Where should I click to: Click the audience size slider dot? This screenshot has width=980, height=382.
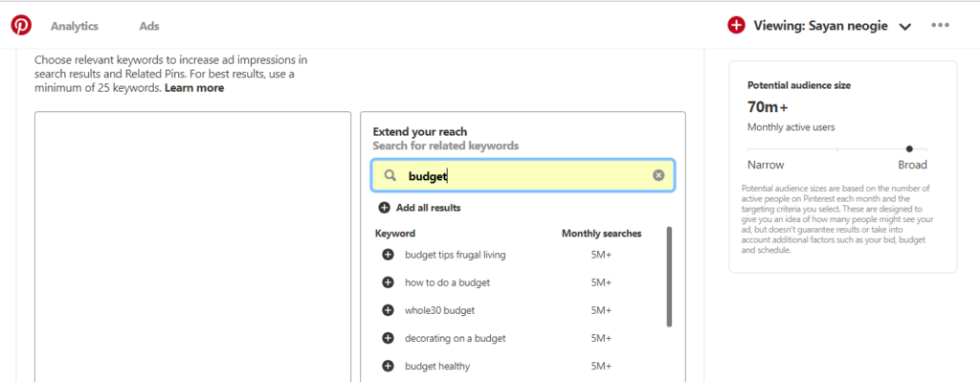click(x=909, y=148)
